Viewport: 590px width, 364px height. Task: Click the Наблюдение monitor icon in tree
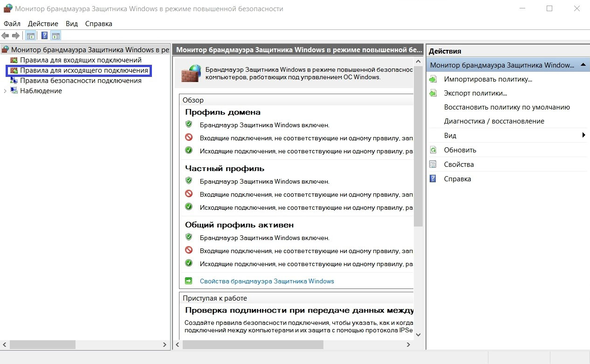[14, 91]
